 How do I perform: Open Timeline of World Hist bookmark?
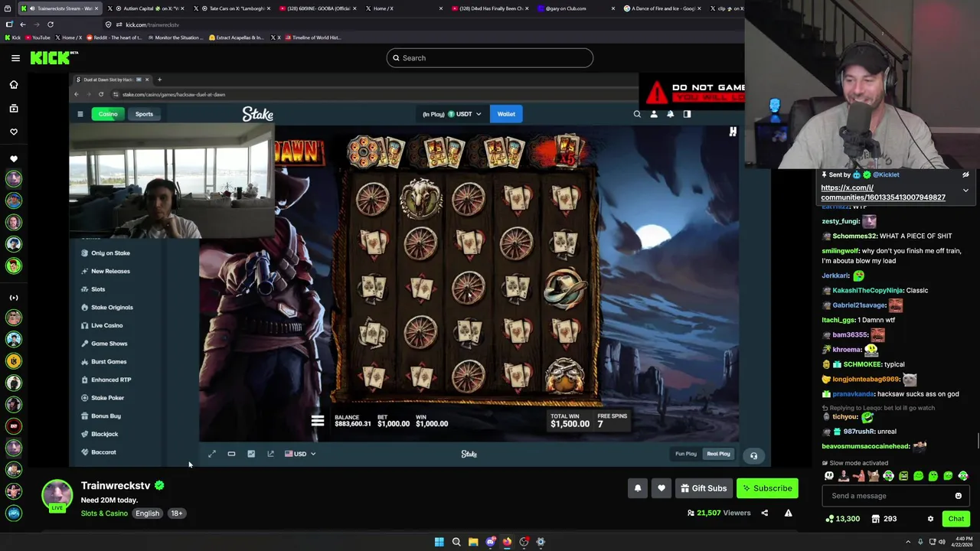pos(312,37)
